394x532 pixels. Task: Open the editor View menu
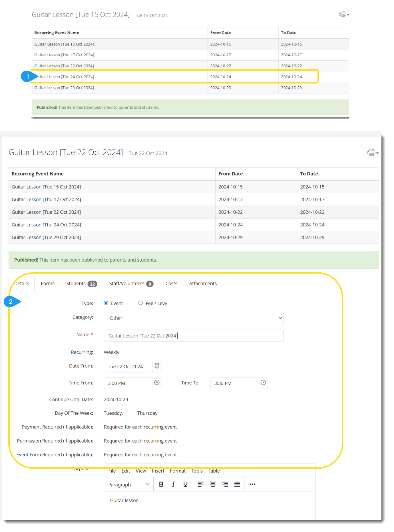141,471
